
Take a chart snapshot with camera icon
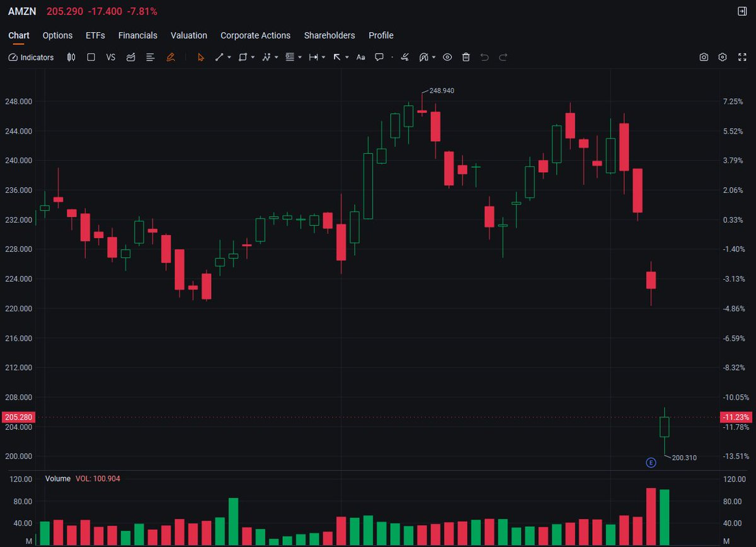pyautogui.click(x=704, y=57)
